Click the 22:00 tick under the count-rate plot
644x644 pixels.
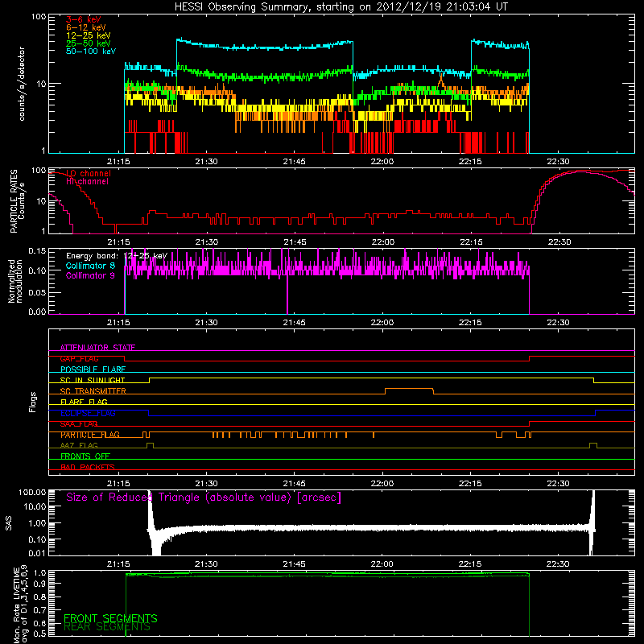(x=382, y=162)
